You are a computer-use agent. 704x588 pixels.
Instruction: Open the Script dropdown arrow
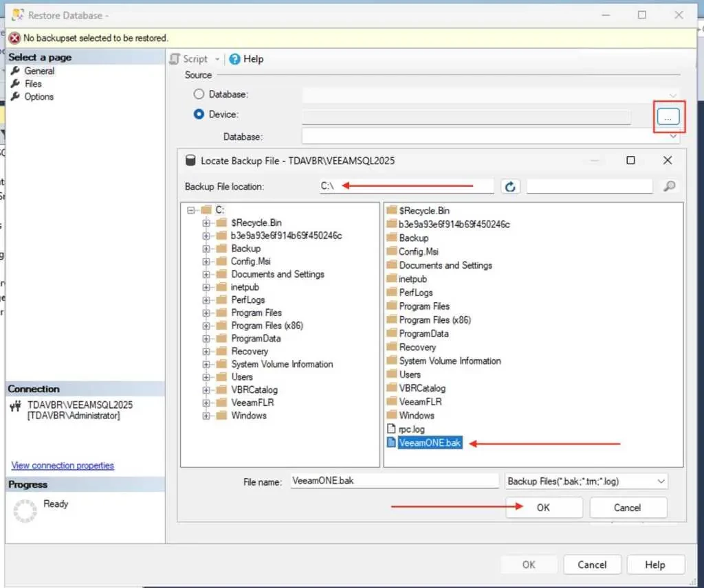click(218, 60)
